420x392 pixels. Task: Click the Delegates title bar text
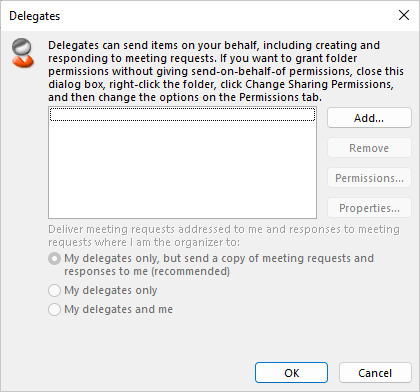pos(35,16)
